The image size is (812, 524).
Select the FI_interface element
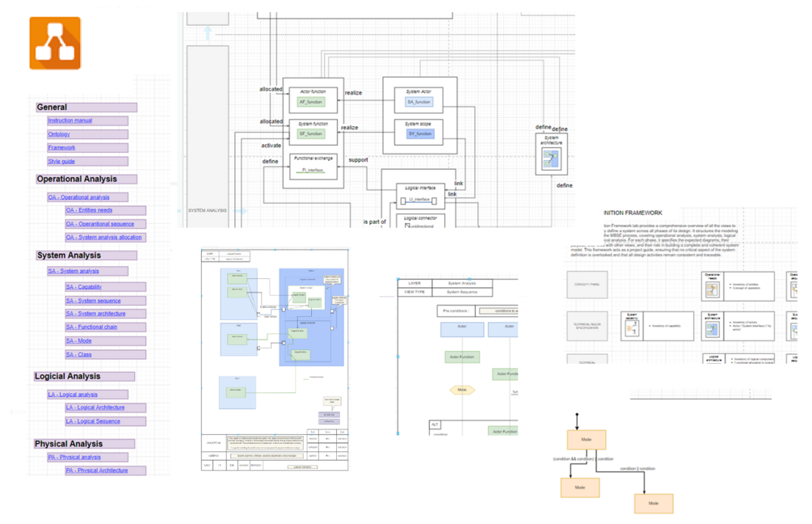click(x=312, y=170)
